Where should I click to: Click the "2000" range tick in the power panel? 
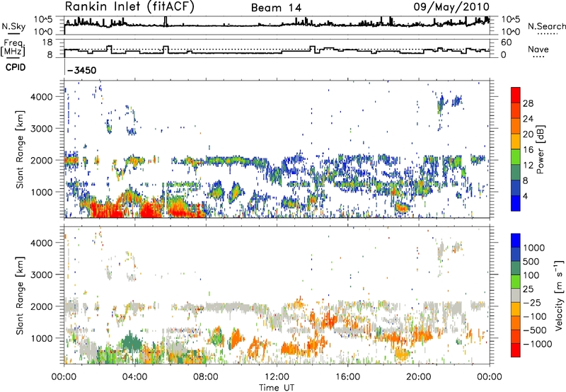(41, 160)
